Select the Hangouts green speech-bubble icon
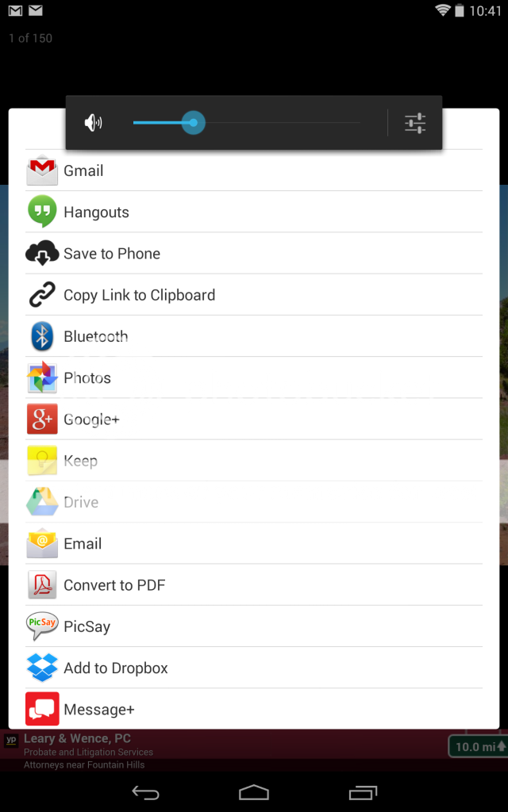The image size is (508, 812). 42,211
